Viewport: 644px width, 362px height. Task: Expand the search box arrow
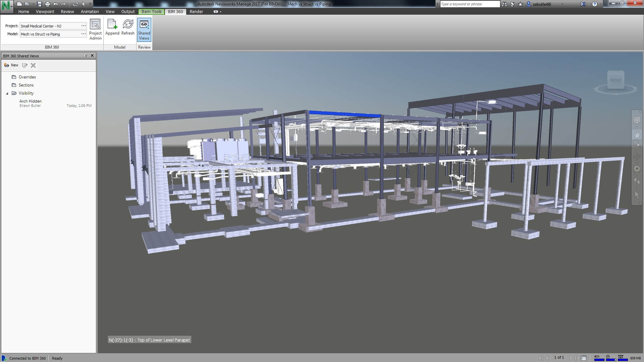pyautogui.click(x=438, y=4)
